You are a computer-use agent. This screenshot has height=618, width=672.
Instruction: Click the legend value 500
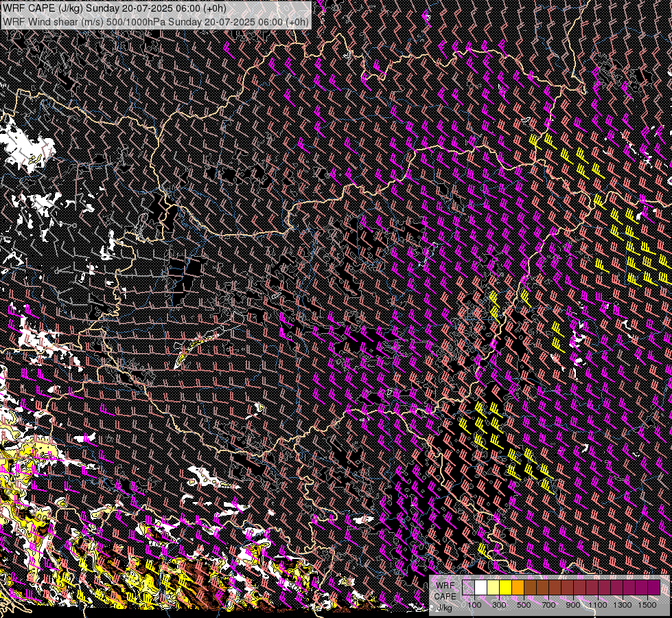pyautogui.click(x=524, y=605)
